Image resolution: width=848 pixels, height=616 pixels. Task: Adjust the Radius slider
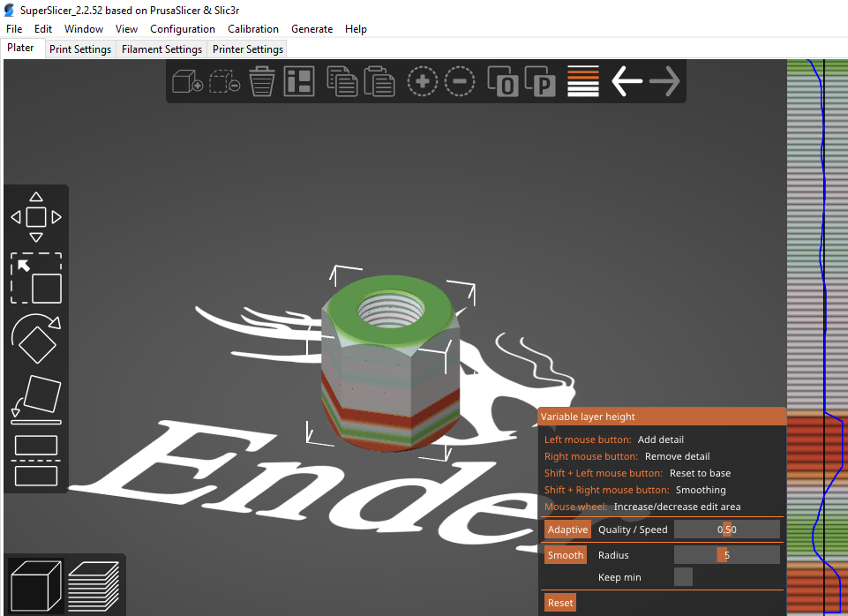click(727, 555)
